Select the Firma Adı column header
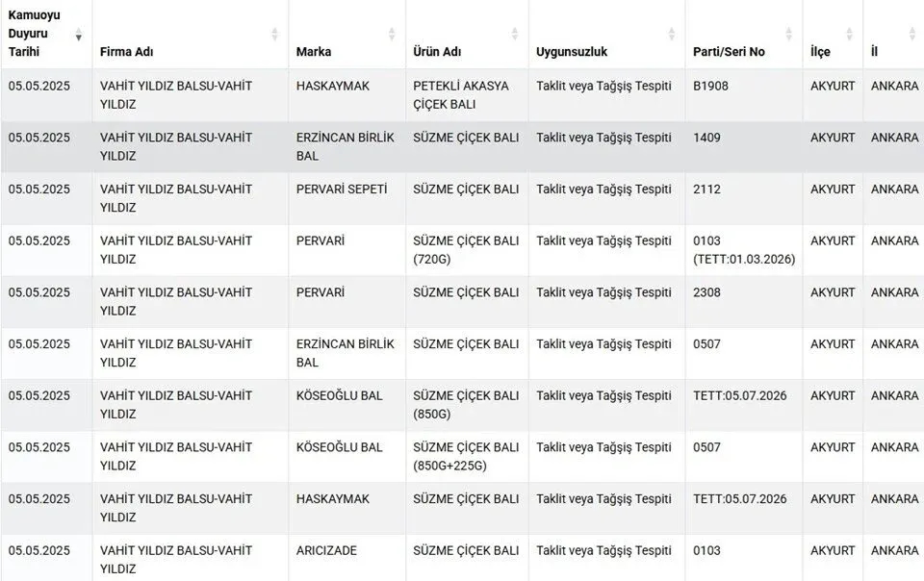The width and height of the screenshot is (924, 581). (191, 34)
